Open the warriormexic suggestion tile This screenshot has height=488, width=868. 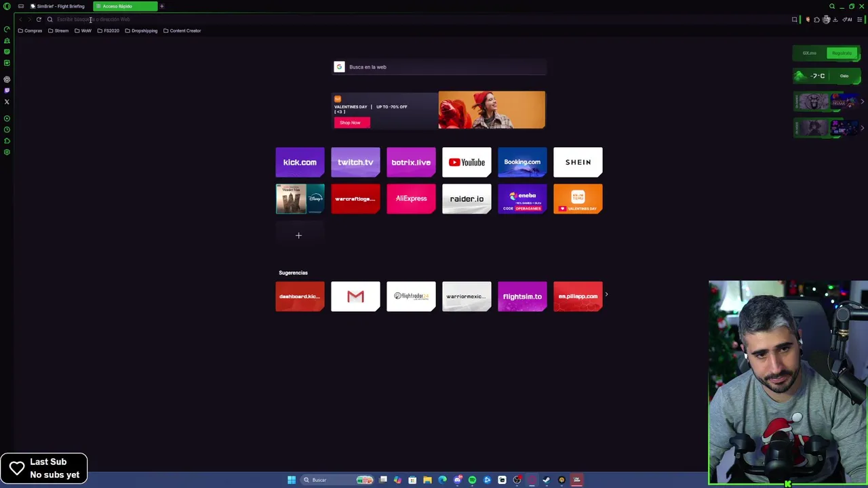[467, 296]
